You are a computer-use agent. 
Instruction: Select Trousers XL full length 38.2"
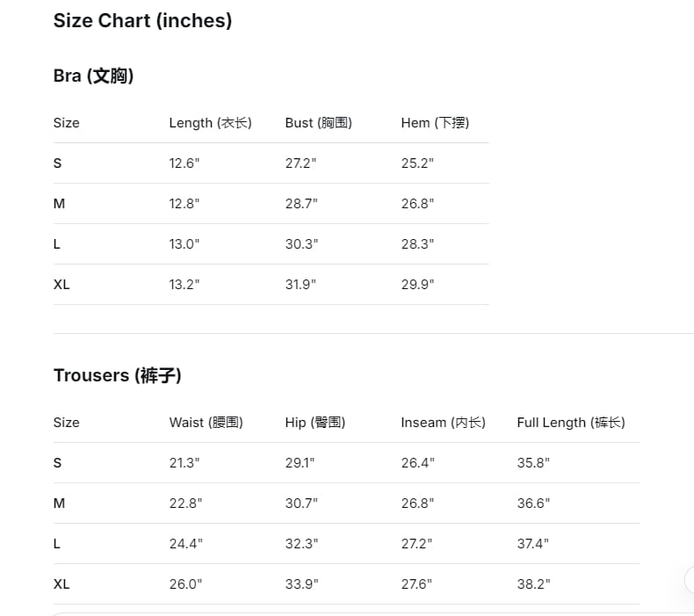pyautogui.click(x=533, y=583)
